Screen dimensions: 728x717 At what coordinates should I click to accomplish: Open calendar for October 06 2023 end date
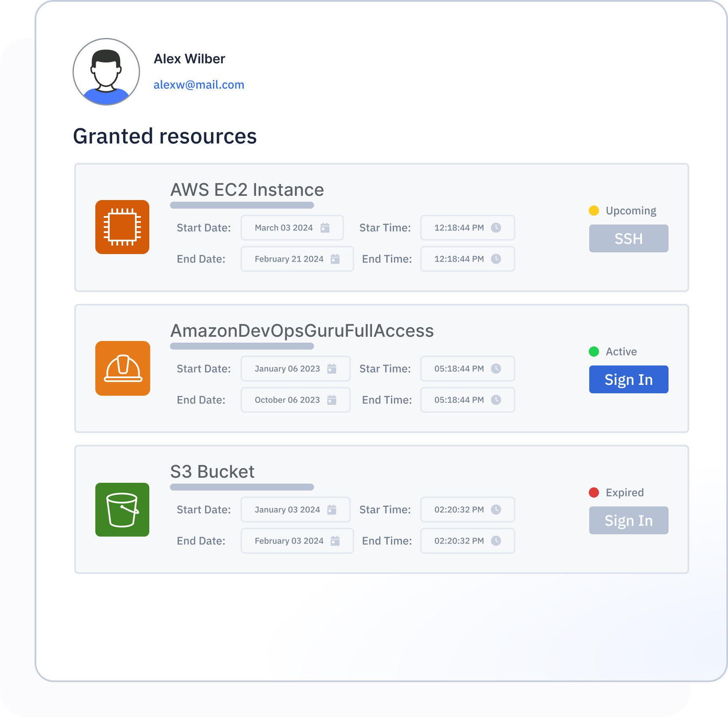(x=332, y=400)
